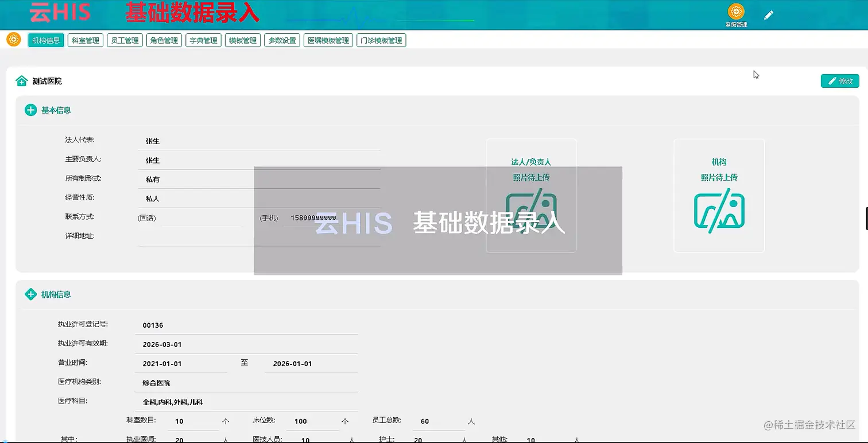868x443 pixels.
Task: Click the 测试医院 hospital name
Action: pyautogui.click(x=47, y=81)
